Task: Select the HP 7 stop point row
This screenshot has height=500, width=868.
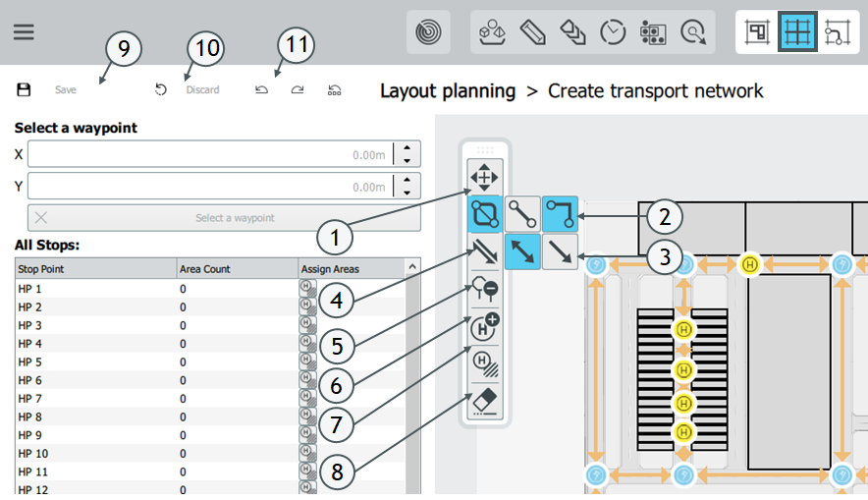Action: 210,398
